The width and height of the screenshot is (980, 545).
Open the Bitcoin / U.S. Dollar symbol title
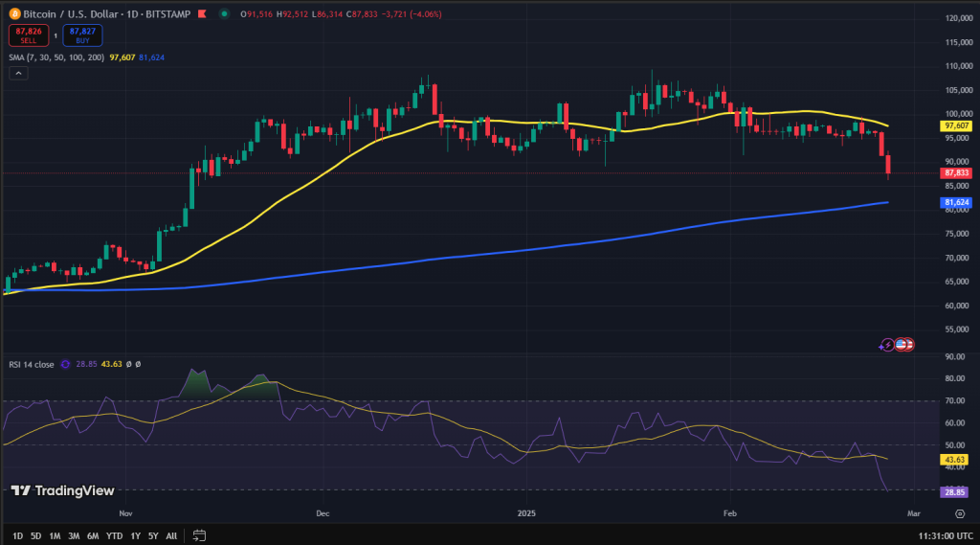coord(71,13)
